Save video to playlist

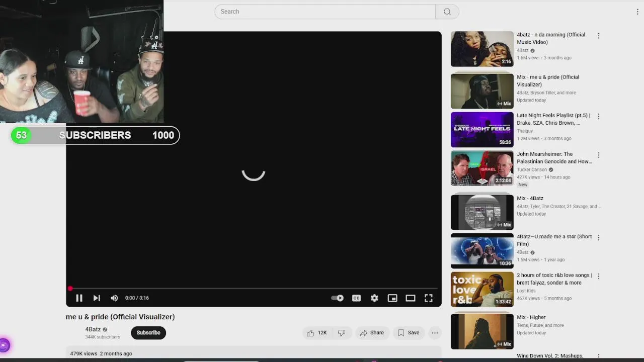point(409,333)
